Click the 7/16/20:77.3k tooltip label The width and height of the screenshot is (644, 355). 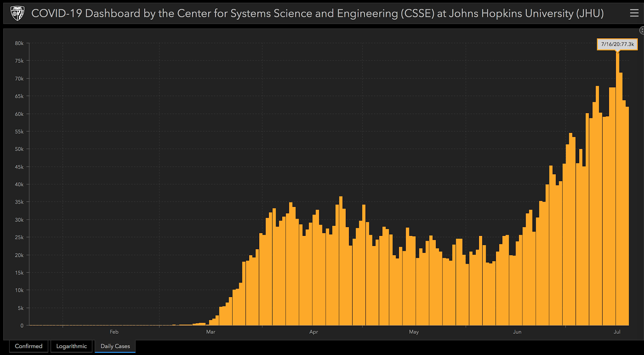[x=617, y=44]
